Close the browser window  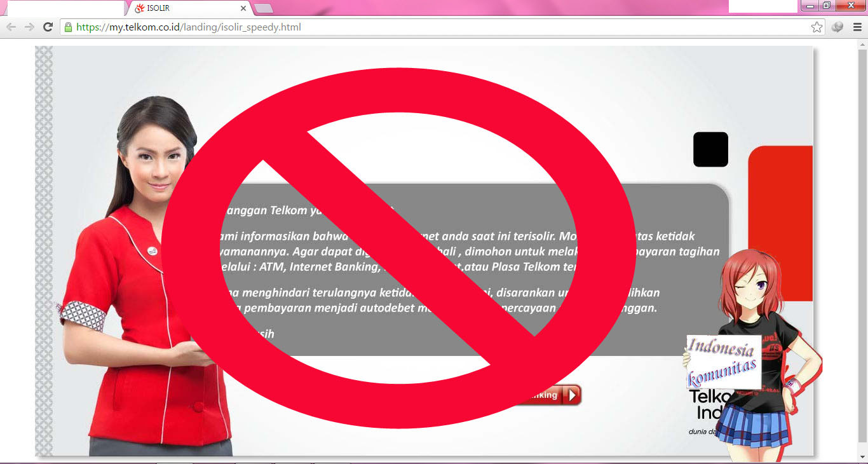point(850,6)
